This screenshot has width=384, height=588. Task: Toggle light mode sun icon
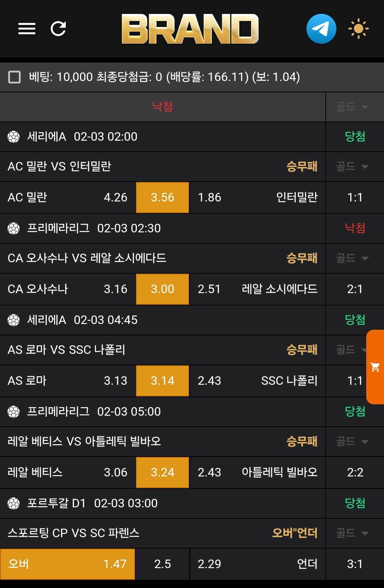pyautogui.click(x=358, y=29)
